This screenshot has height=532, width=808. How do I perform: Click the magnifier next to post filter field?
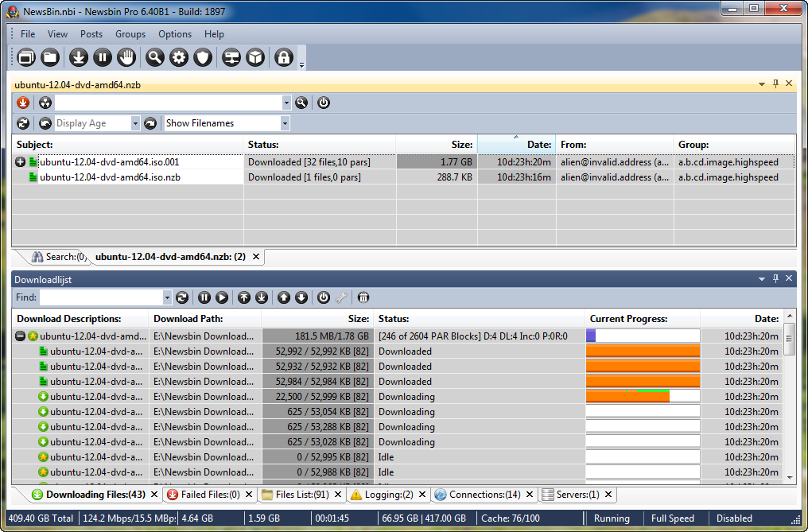pos(301,103)
